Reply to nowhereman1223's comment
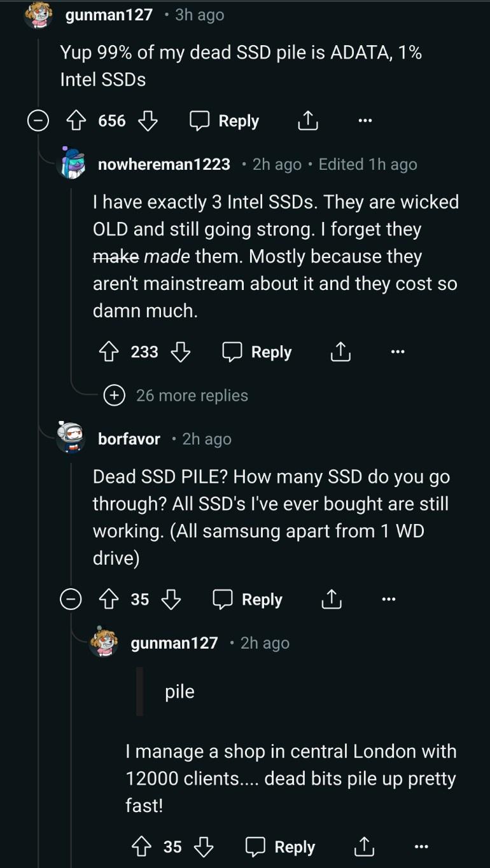This screenshot has width=490, height=868. (258, 352)
